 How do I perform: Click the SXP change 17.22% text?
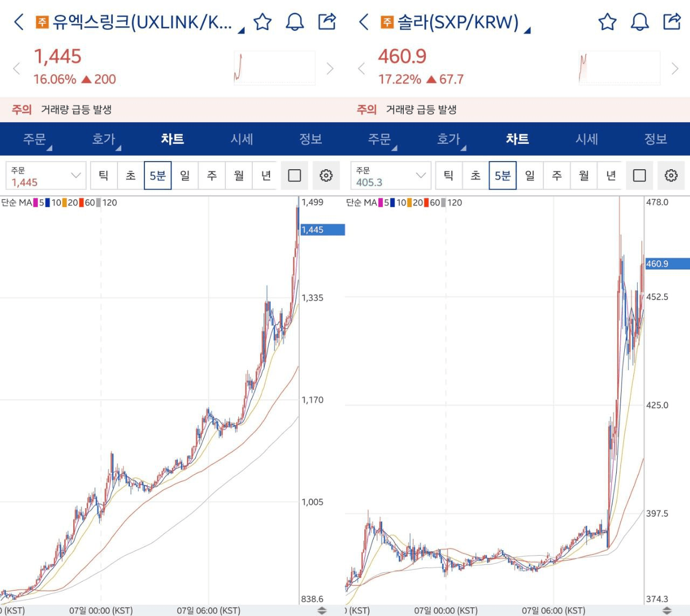(399, 79)
